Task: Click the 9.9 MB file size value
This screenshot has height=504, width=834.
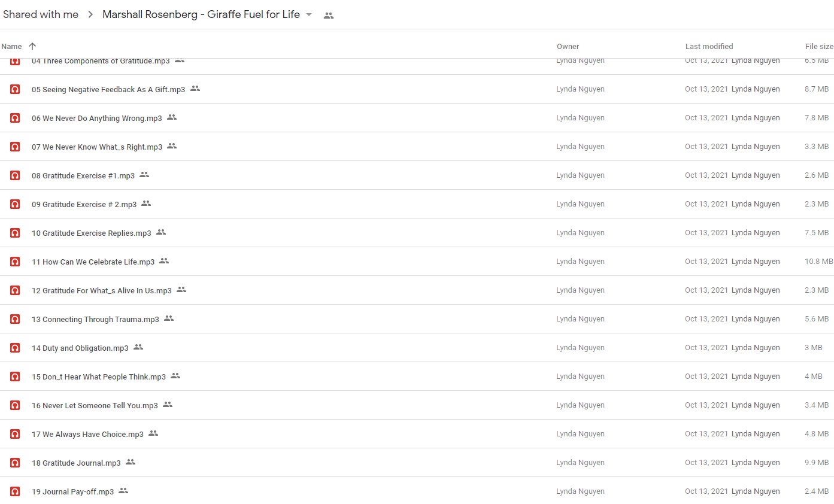Action: click(817, 463)
